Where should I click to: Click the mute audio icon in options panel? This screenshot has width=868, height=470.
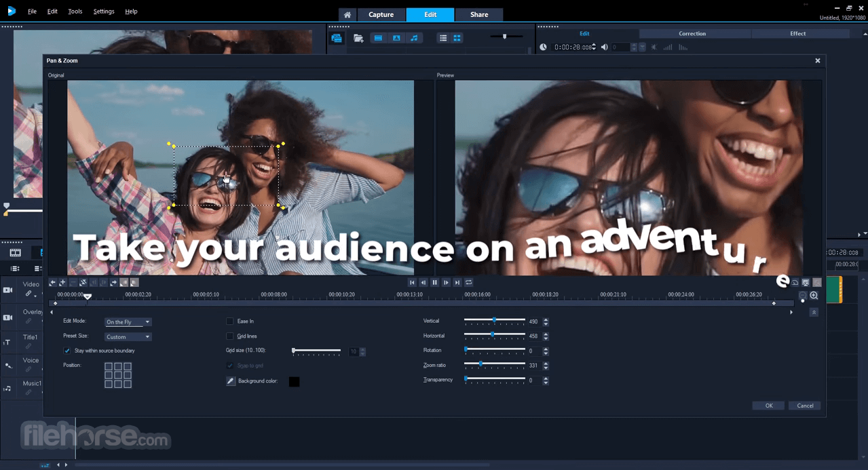654,47
